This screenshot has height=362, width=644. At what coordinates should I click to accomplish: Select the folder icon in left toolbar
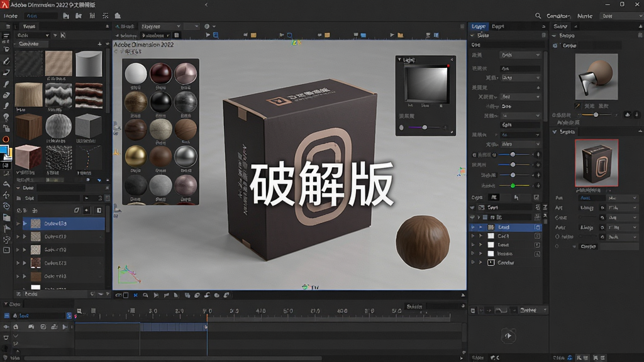pos(6,217)
